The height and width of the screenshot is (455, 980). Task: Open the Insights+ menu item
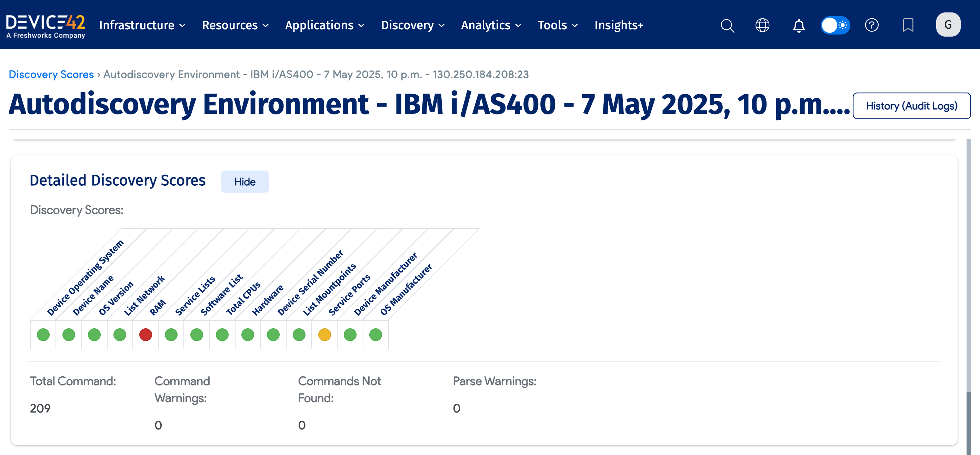[619, 26]
